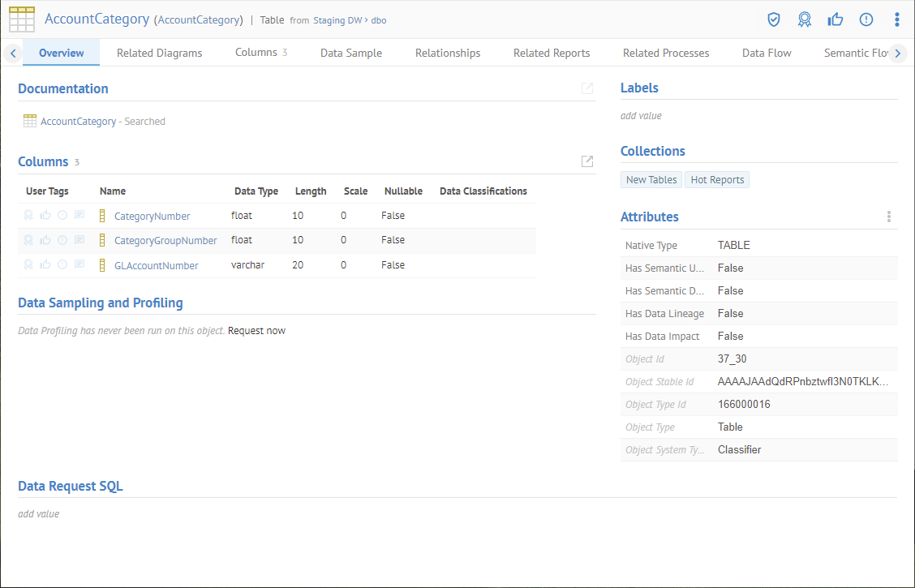Endorse AccountCategory via the ribbon badge icon
The height and width of the screenshot is (588, 915).
click(x=804, y=19)
